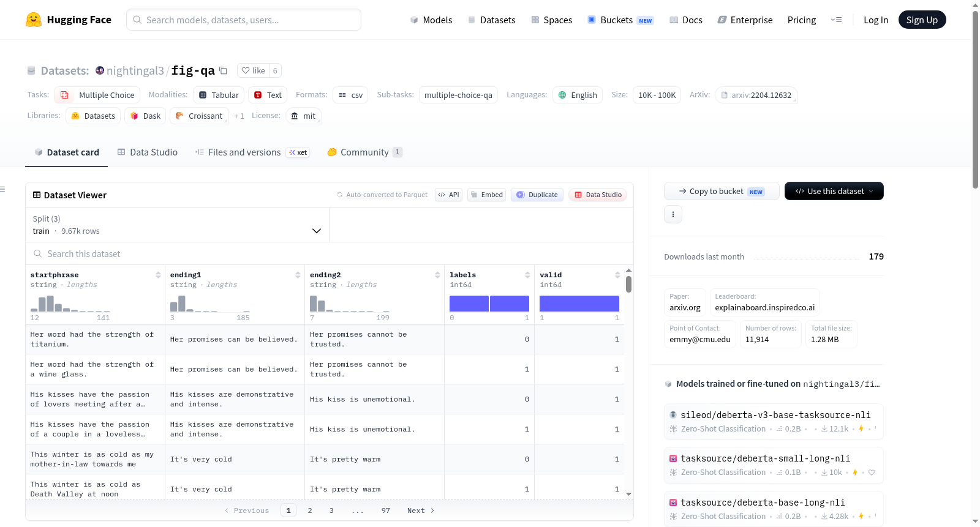980x527 pixels.
Task: Switch to the Data Studio tab
Action: point(147,152)
